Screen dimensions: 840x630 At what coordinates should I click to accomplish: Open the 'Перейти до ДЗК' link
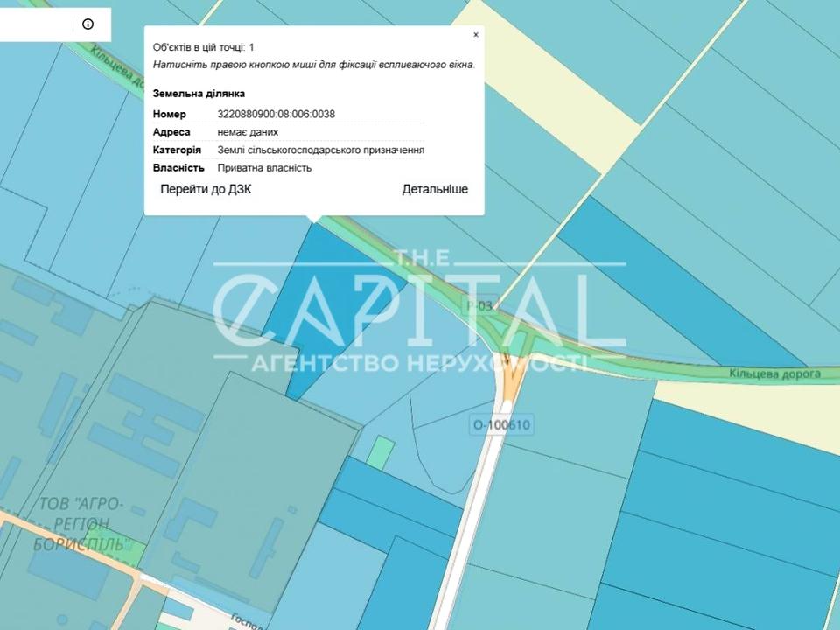coord(206,189)
